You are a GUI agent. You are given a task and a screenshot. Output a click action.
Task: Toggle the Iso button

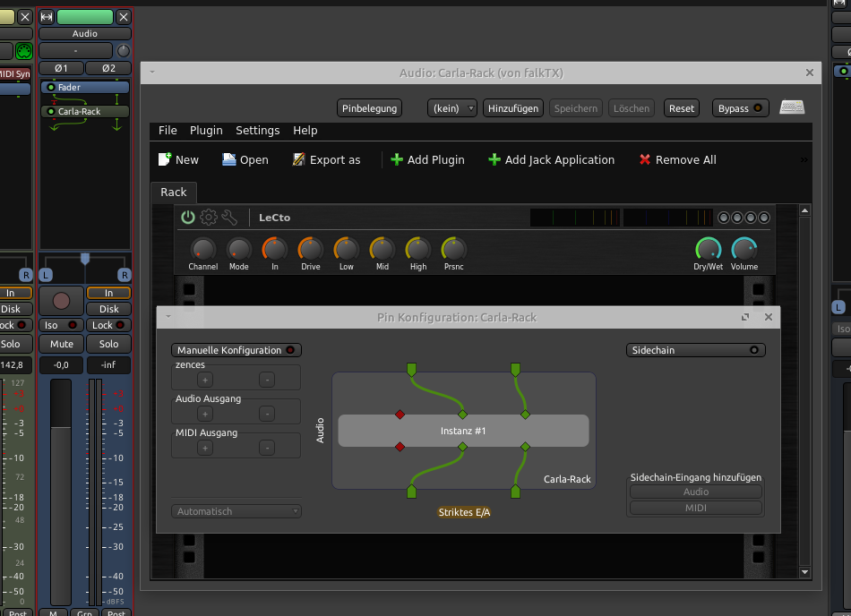61,325
